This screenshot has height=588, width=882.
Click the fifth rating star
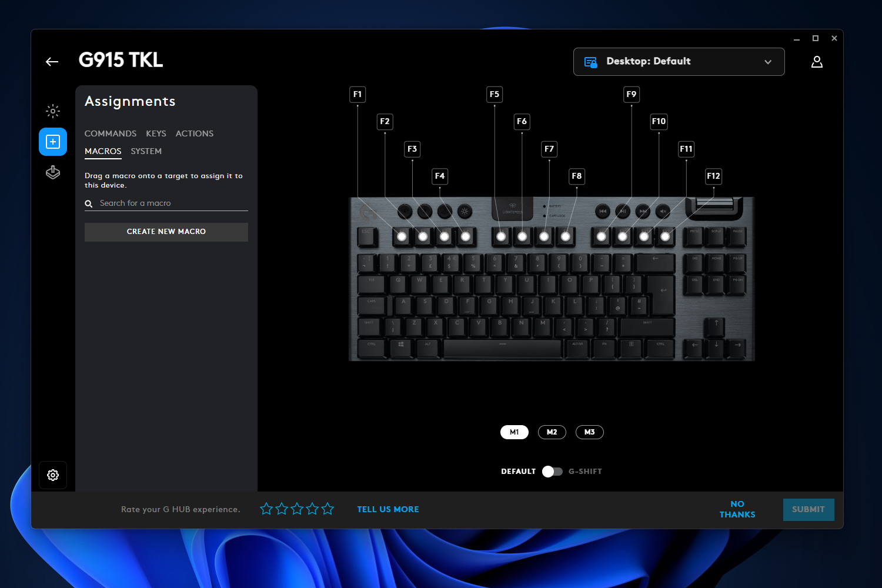[328, 509]
